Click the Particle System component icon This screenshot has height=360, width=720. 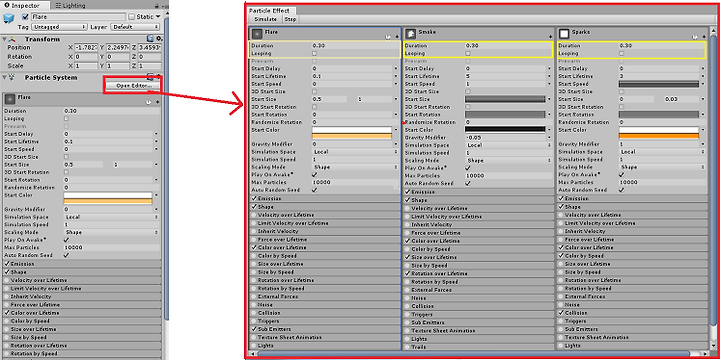point(12,78)
